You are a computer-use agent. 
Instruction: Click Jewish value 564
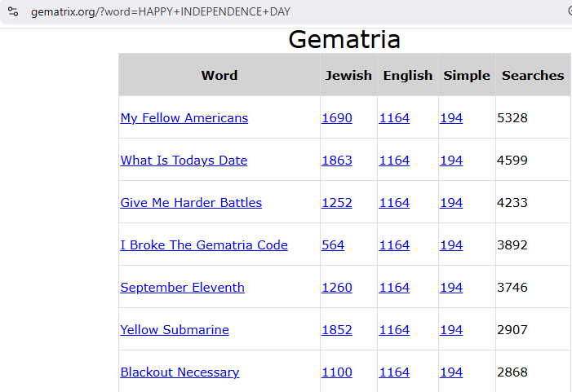click(x=333, y=244)
